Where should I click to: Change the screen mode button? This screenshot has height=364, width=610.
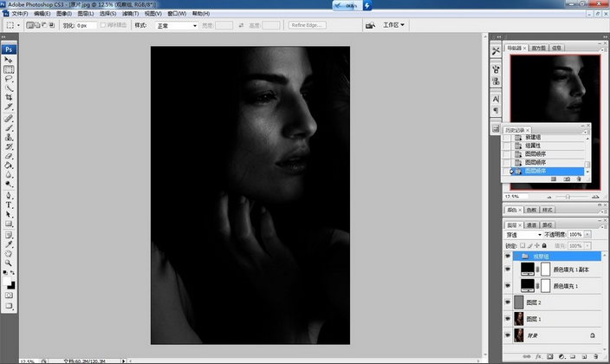9,306
